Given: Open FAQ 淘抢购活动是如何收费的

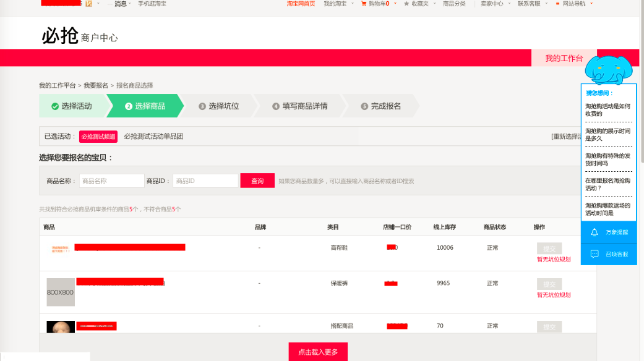Looking at the screenshot, I should [x=608, y=109].
